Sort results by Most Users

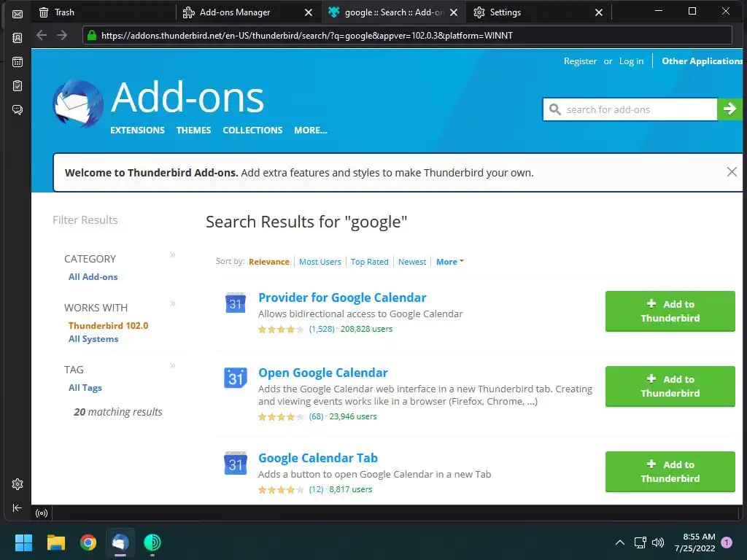pyautogui.click(x=320, y=262)
